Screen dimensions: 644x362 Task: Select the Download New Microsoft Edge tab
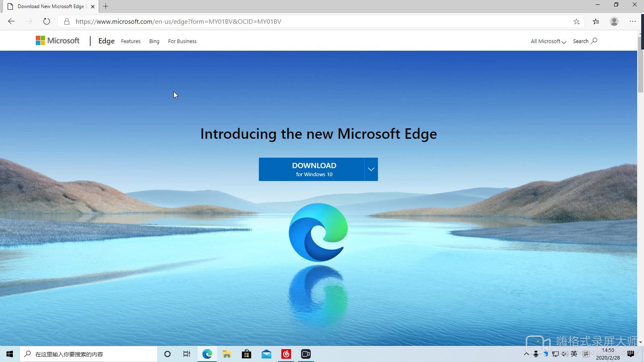click(50, 6)
